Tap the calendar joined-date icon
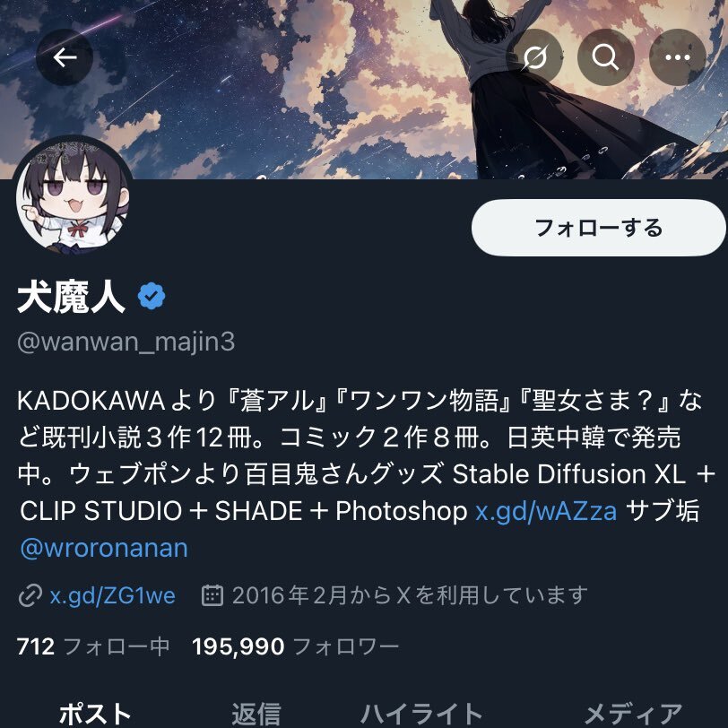728x728 pixels. pos(212,595)
